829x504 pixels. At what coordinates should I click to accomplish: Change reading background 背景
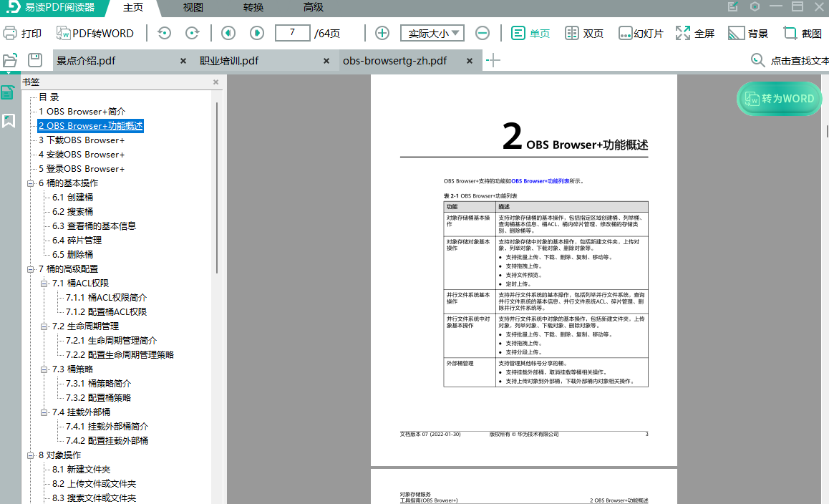tap(748, 34)
